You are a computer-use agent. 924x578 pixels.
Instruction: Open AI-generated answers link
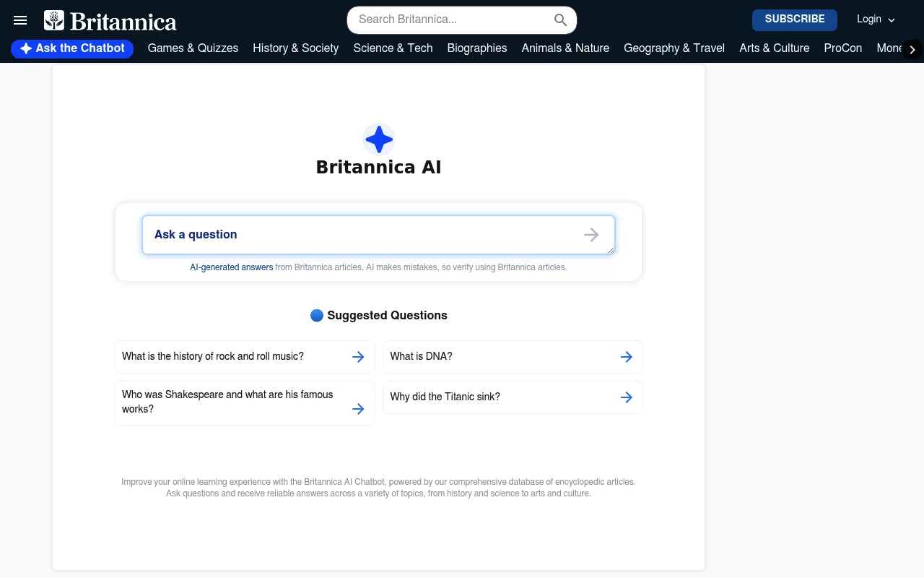point(232,267)
